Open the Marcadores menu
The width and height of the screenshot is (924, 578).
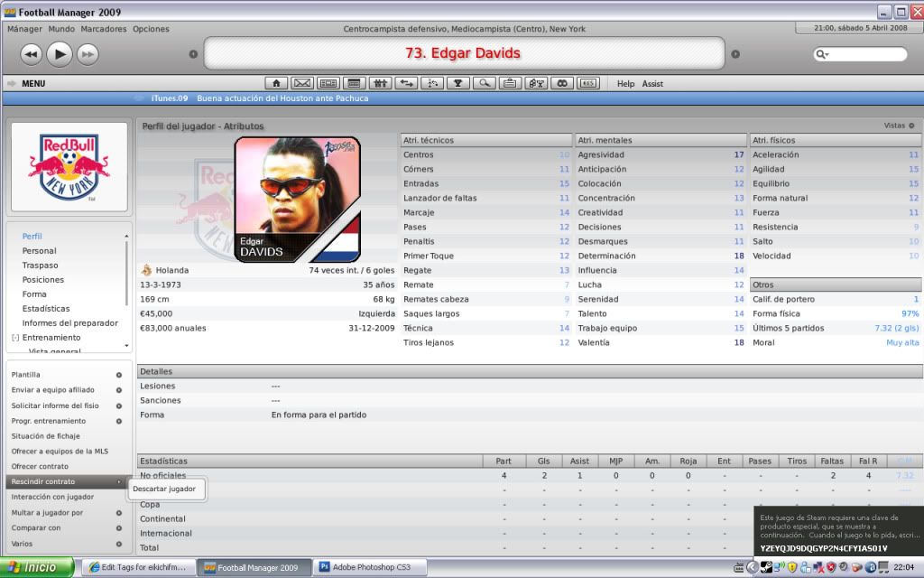[x=104, y=29]
